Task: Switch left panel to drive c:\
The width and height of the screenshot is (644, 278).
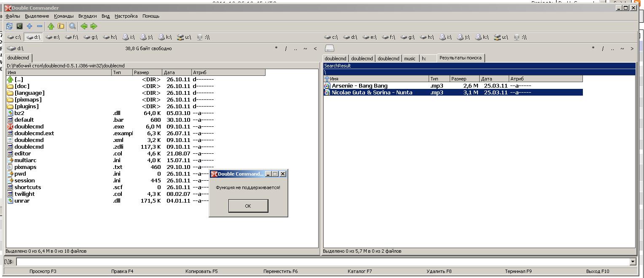Action: 14,37
